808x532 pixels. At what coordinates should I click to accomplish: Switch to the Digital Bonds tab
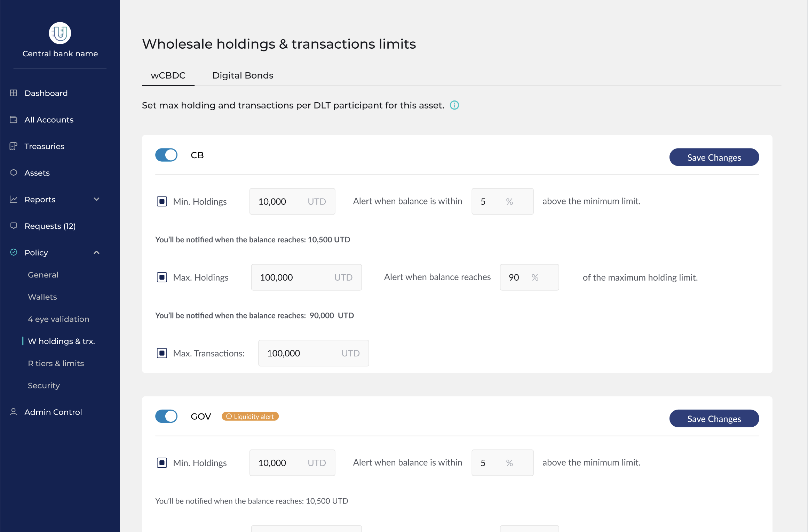coord(243,75)
